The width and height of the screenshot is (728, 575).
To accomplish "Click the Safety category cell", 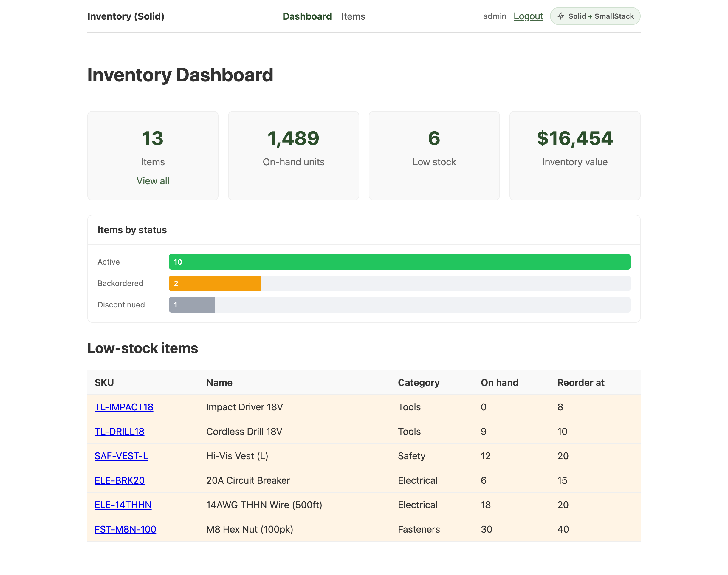I will tap(412, 456).
